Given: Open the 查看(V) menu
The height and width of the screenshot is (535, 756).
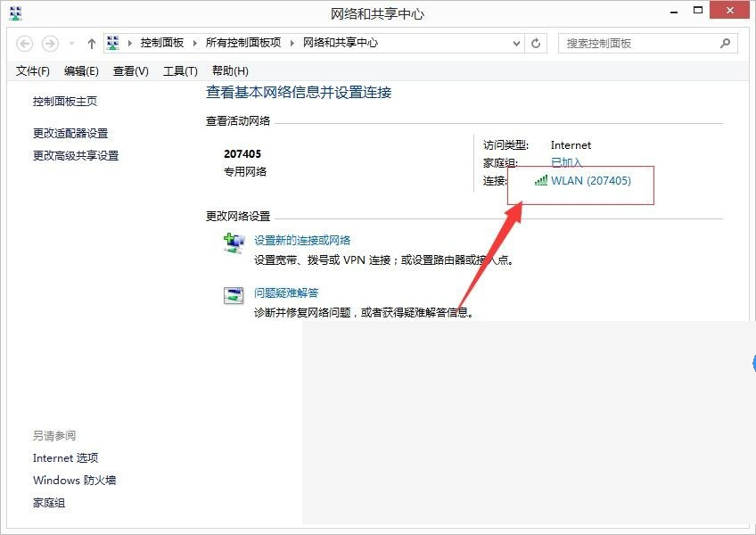Looking at the screenshot, I should point(131,71).
